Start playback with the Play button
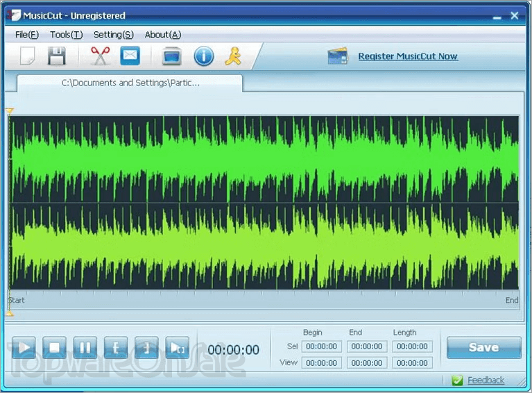The height and width of the screenshot is (393, 532). coord(24,347)
